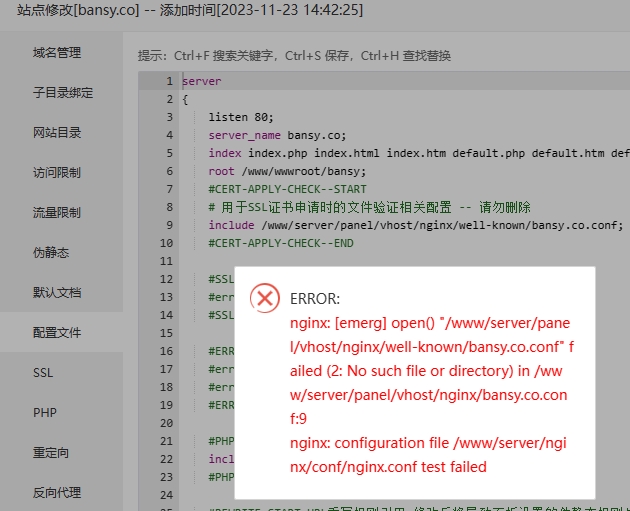Click line number 11 in the gutter

[166, 262]
